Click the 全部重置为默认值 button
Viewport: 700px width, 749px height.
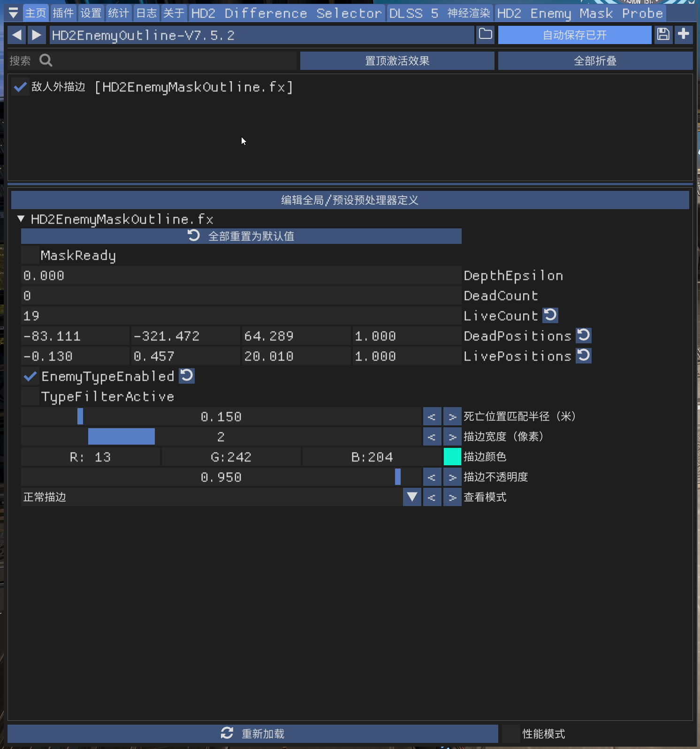coord(241,236)
